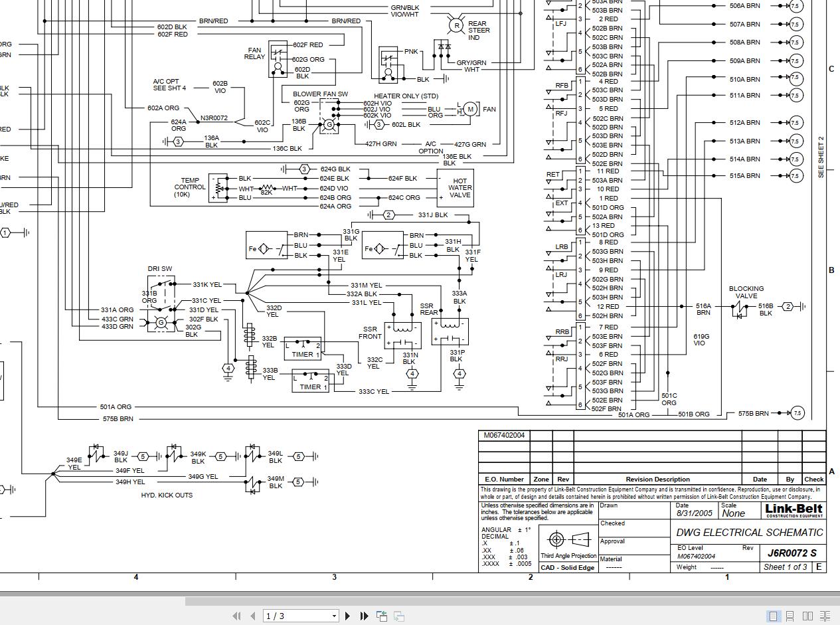Go to the first page of the document
840x625 pixels.
click(x=237, y=616)
